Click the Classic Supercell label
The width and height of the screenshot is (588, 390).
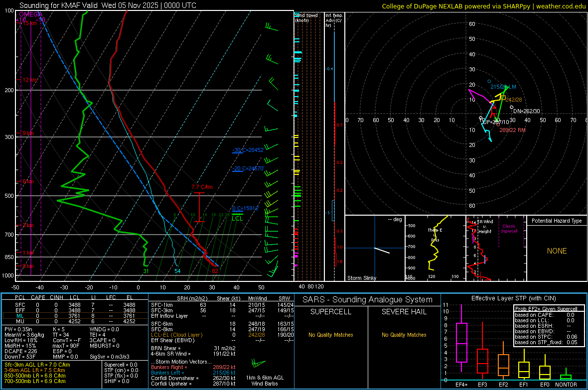pyautogui.click(x=509, y=229)
